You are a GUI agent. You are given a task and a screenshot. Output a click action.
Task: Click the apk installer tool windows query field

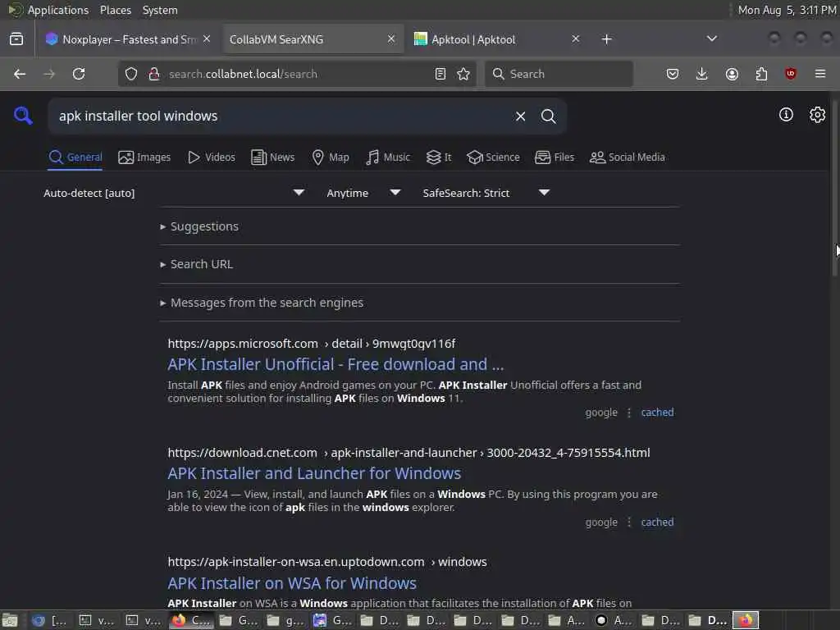(x=281, y=116)
